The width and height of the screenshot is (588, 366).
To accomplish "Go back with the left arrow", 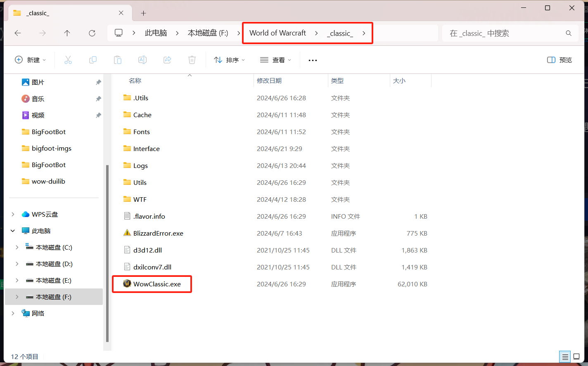I will tap(18, 33).
